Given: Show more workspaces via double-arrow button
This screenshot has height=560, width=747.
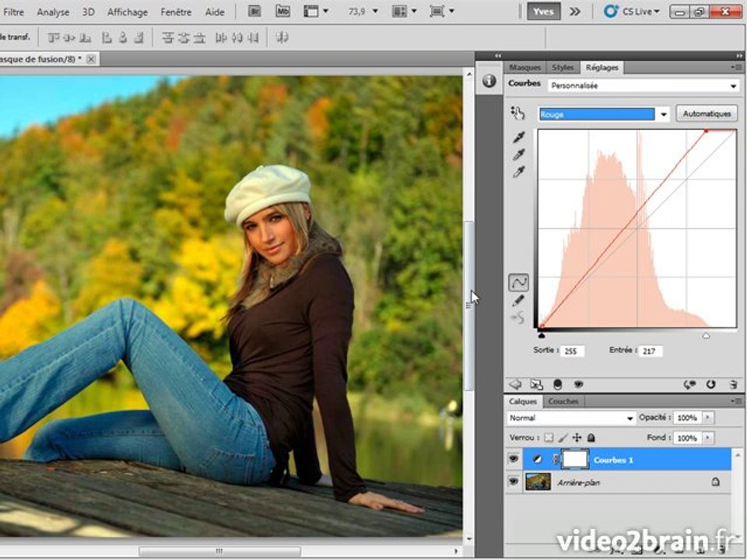Looking at the screenshot, I should [x=575, y=12].
